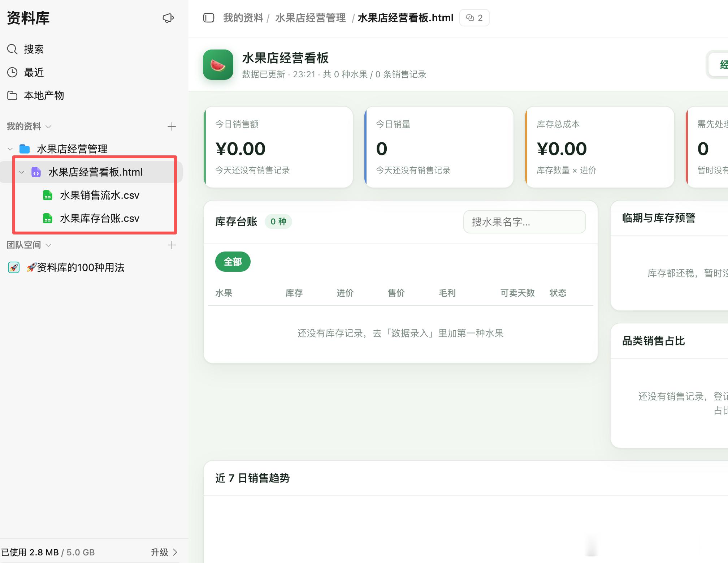This screenshot has width=728, height=563.
Task: Click the plus icon beside 团队空间
Action: [172, 245]
